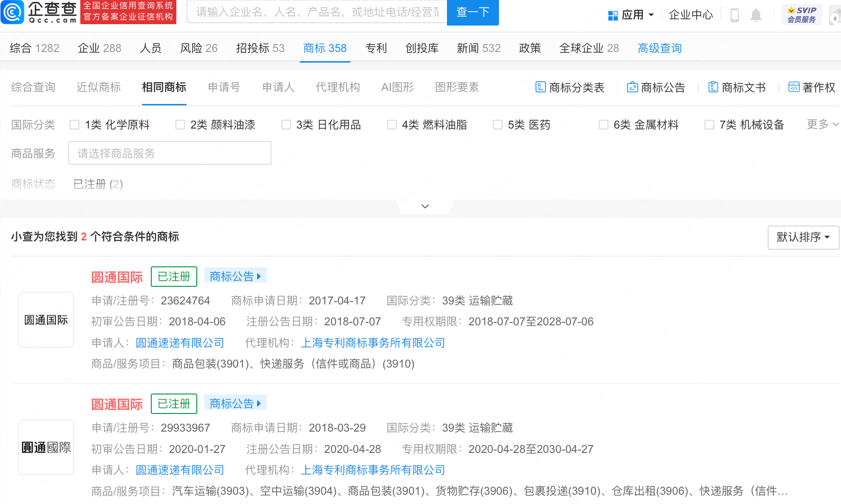Click the traditional 圓通國際 trademark thumbnail
This screenshot has width=841, height=504.
click(46, 447)
